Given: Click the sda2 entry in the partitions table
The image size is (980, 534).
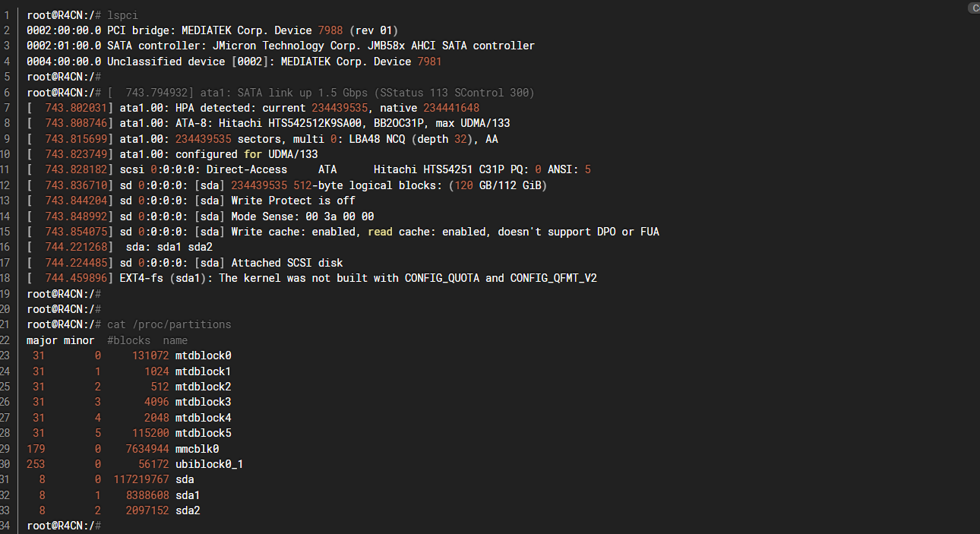Looking at the screenshot, I should click(x=187, y=510).
